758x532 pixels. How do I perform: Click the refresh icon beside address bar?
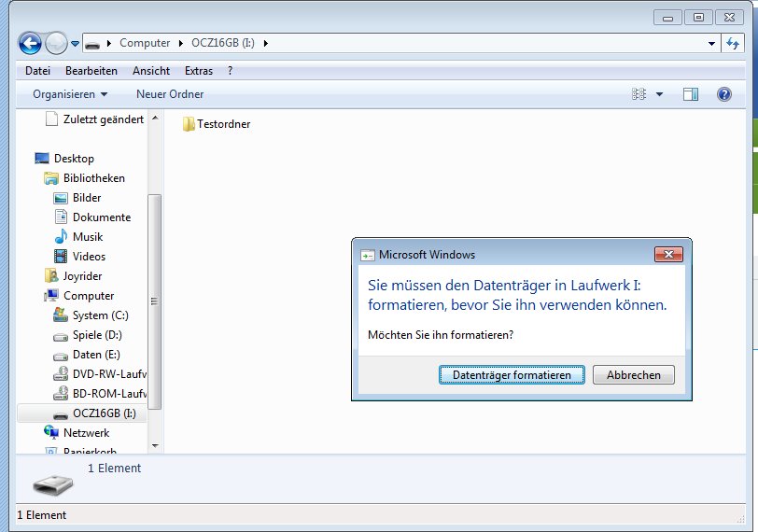(x=734, y=43)
